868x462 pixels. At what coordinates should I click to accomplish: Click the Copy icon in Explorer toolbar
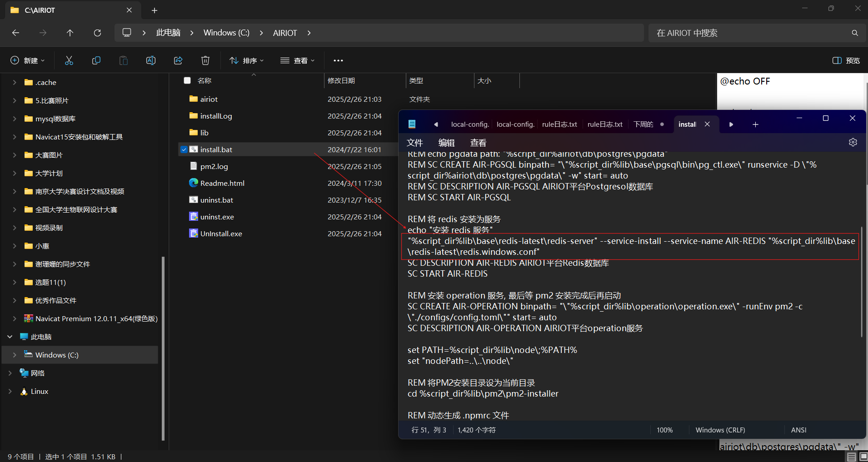click(96, 60)
